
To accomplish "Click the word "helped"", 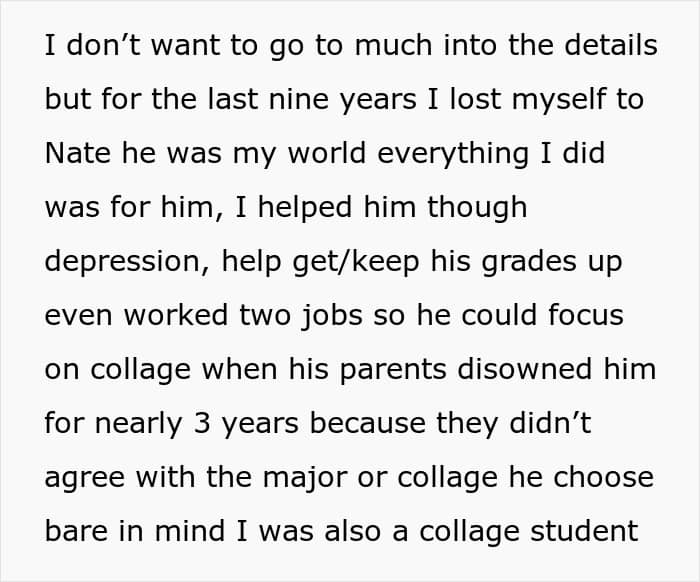I will (x=305, y=208).
